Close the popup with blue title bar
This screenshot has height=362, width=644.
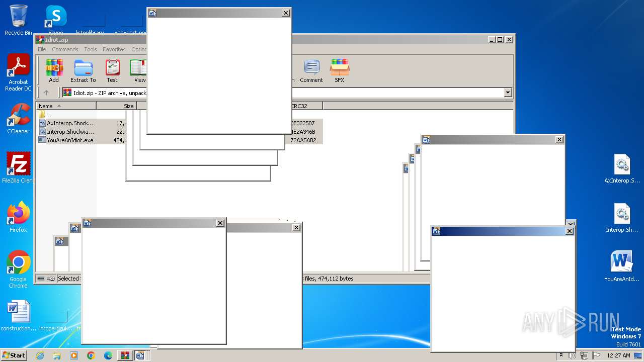(570, 231)
